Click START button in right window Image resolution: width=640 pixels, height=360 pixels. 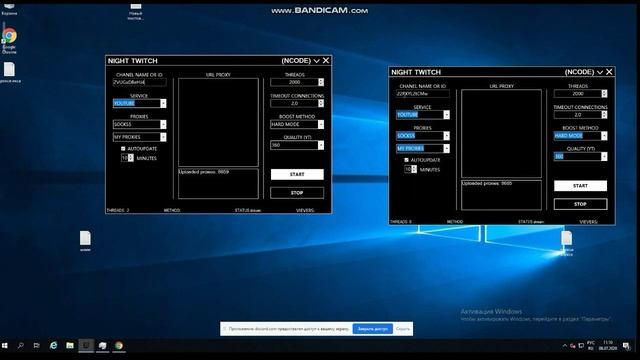(580, 186)
